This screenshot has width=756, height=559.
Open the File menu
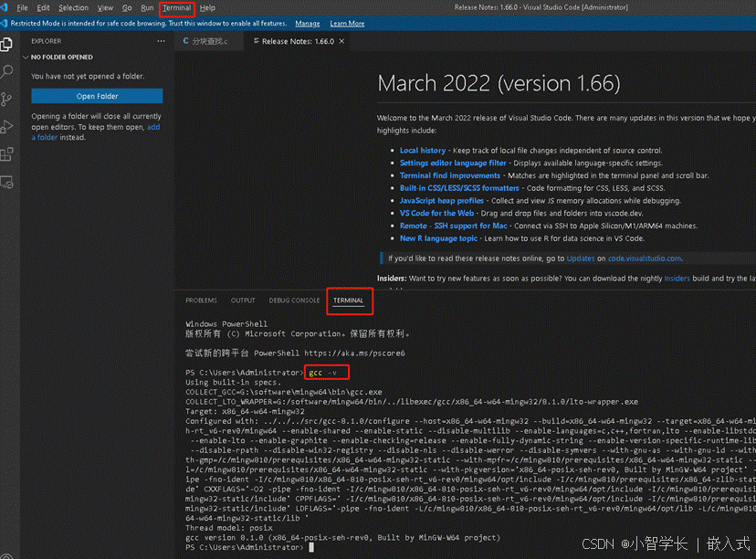22,7
